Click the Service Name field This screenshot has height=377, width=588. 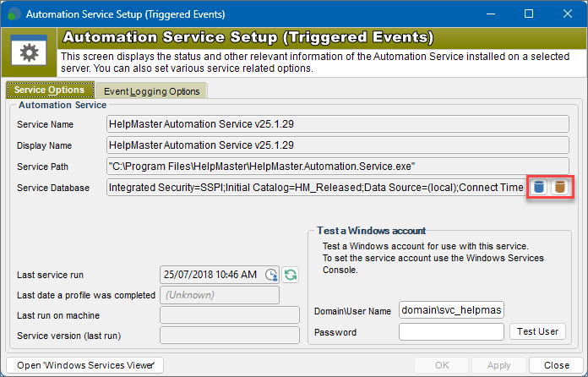(337, 124)
